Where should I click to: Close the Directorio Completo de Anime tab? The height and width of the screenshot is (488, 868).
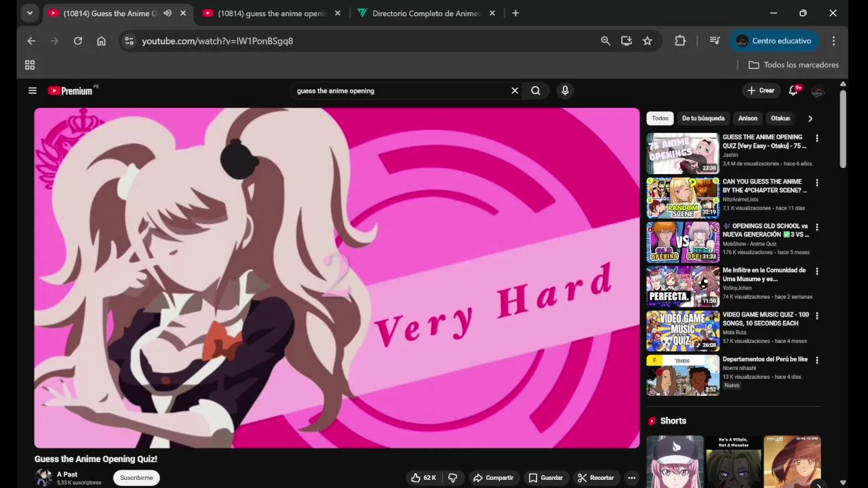492,13
